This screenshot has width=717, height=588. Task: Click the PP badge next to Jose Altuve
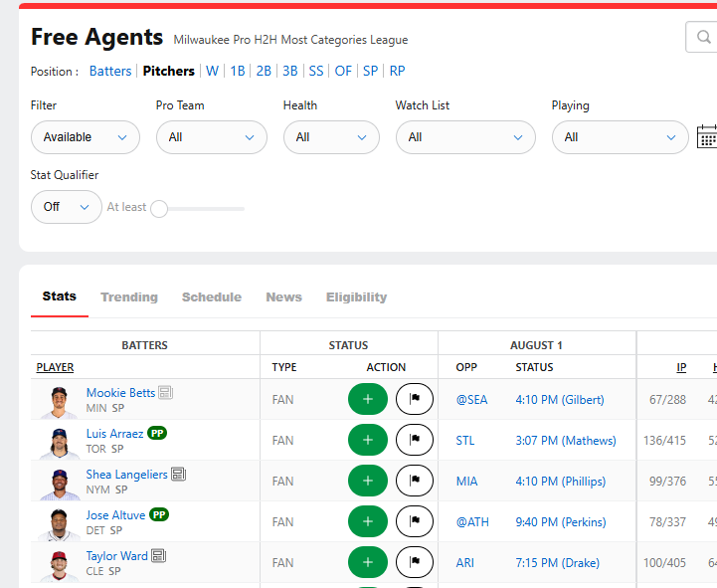(159, 514)
